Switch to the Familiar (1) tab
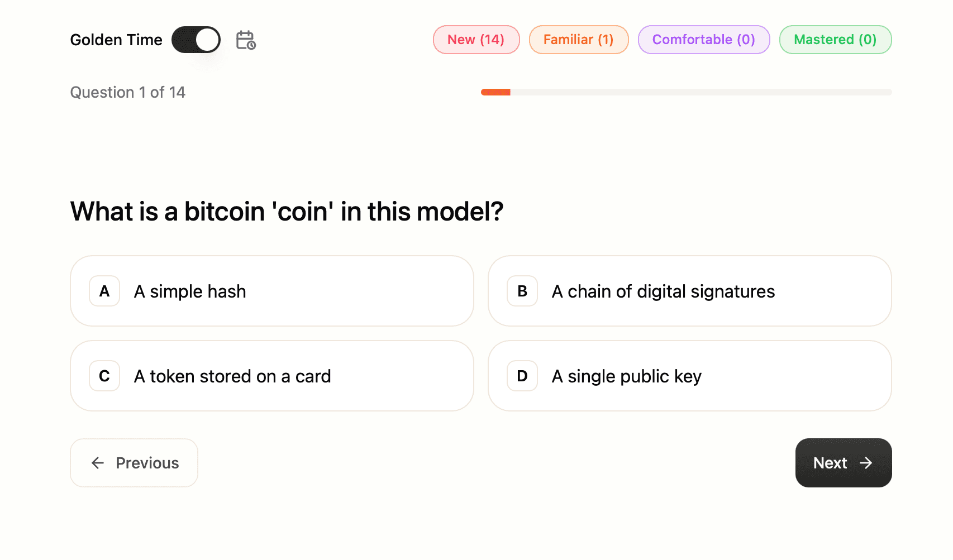The width and height of the screenshot is (953, 560). pos(578,40)
